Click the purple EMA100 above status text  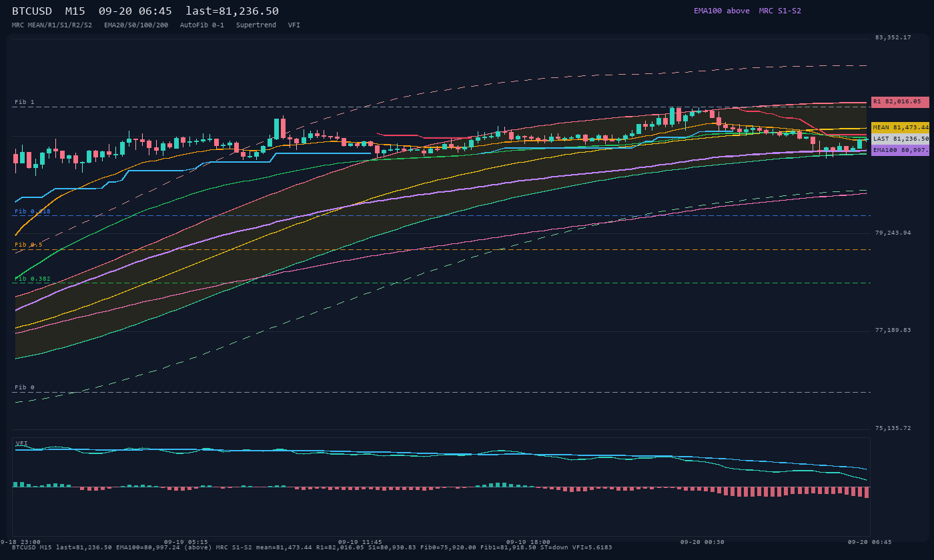pos(721,11)
